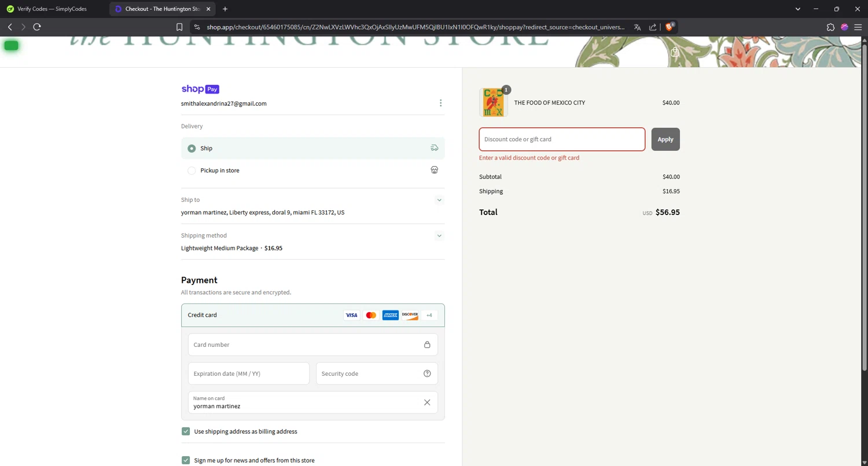868x466 pixels.
Task: Open Brave Shields lion icon
Action: coord(670,27)
